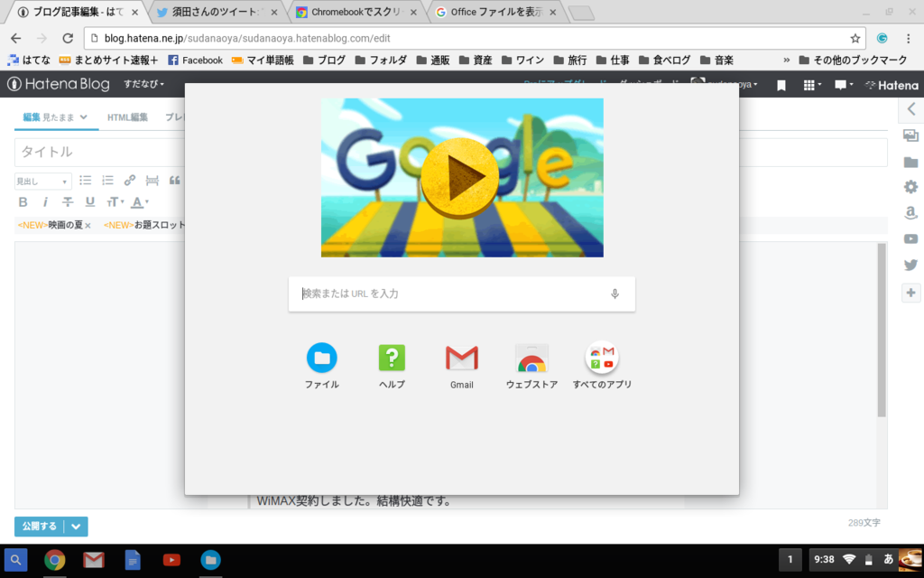Expand the フォルダ bookmark folder
Screen dimensions: 924x578
click(x=381, y=61)
